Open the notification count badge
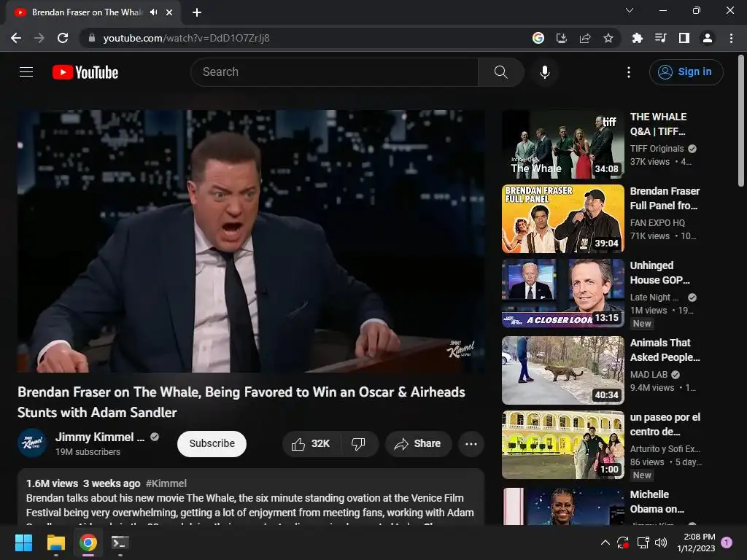 coord(727,542)
